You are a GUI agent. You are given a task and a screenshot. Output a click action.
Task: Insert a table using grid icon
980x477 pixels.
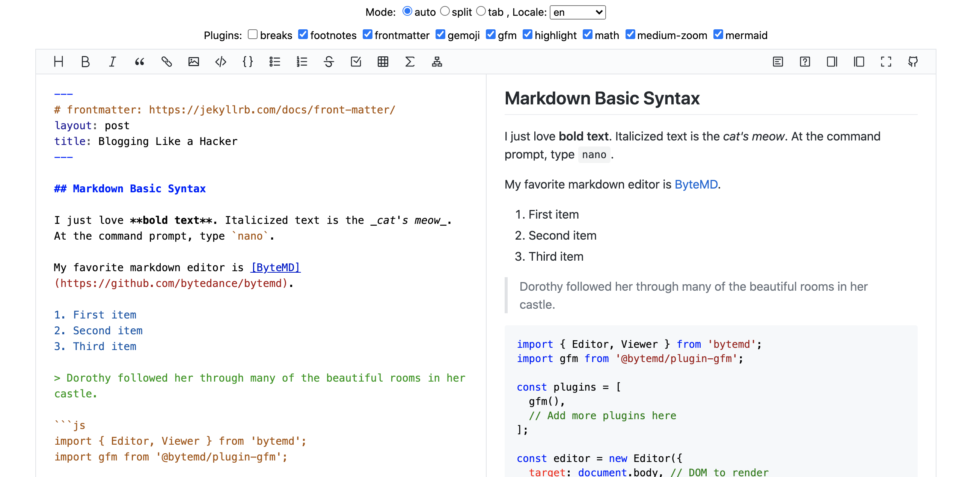383,62
